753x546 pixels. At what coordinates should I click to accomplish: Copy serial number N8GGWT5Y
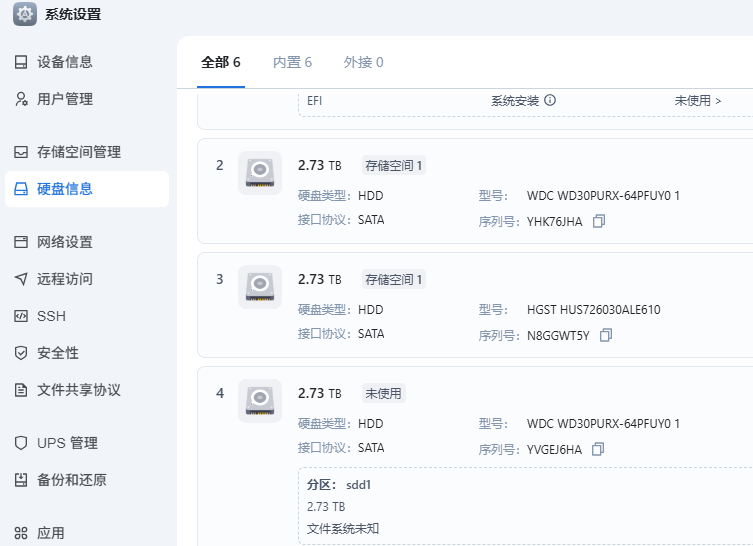[606, 335]
